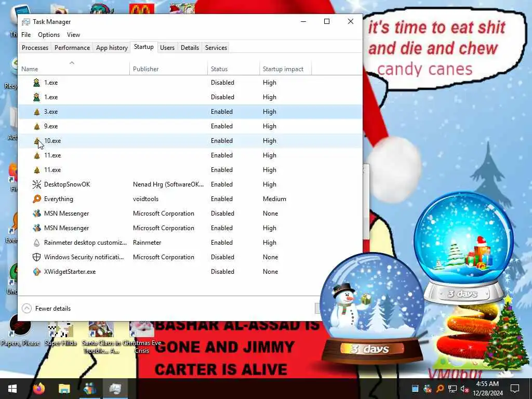Open MSN Messenger taskbar button
This screenshot has height=399, width=532.
(x=89, y=389)
